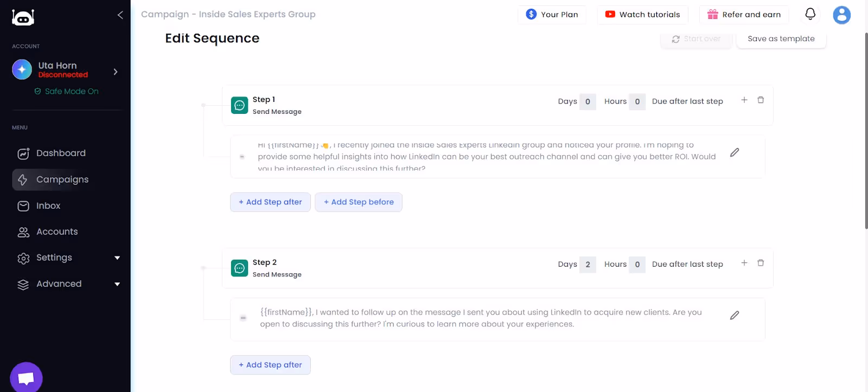Click Step 1 Send Message icon
Image resolution: width=868 pixels, height=392 pixels.
[x=239, y=105]
